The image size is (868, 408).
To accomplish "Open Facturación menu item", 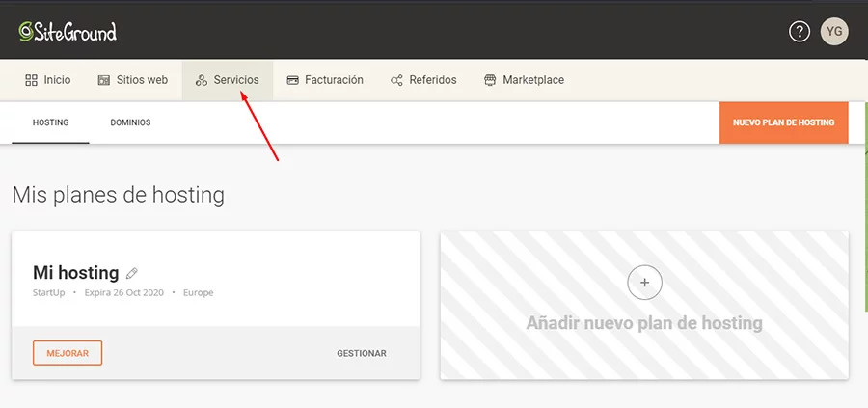I will [x=325, y=80].
